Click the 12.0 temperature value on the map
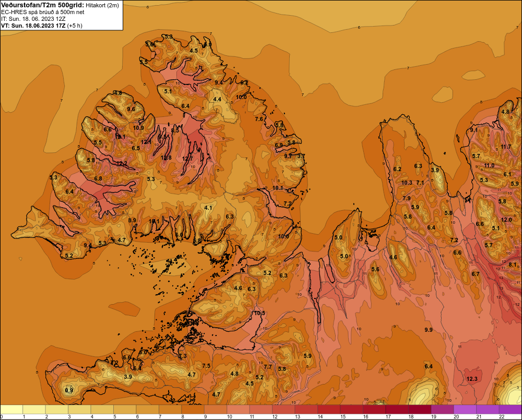Image resolution: width=522 pixels, height=420 pixels. [x=506, y=220]
